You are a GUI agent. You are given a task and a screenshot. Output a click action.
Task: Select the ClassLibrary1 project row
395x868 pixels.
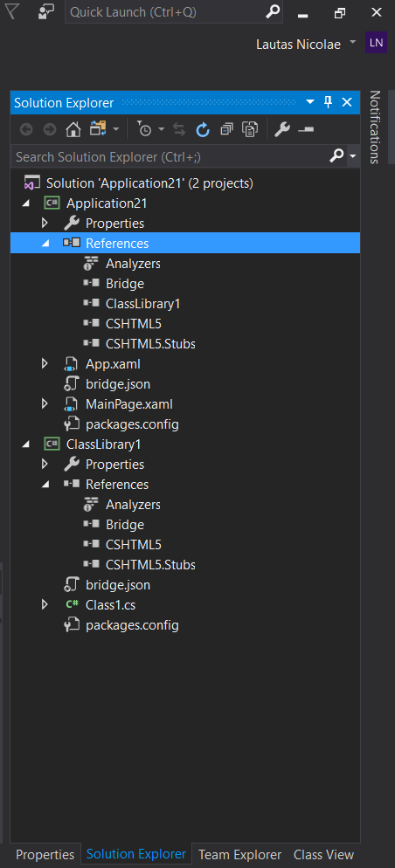(x=104, y=444)
